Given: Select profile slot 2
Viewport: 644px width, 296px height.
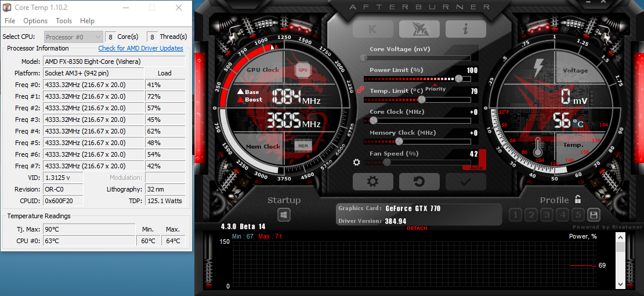Looking at the screenshot, I should pyautogui.click(x=531, y=215).
